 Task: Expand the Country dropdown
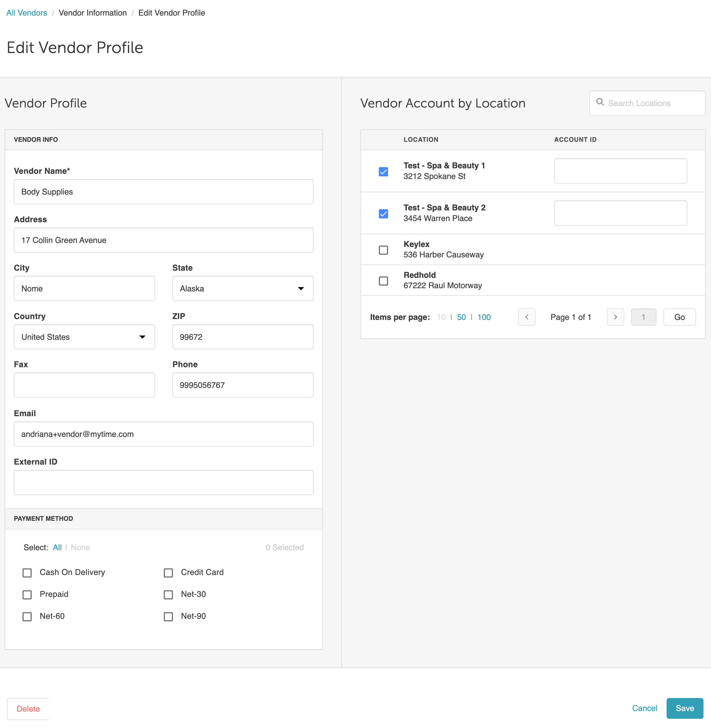[x=84, y=337]
